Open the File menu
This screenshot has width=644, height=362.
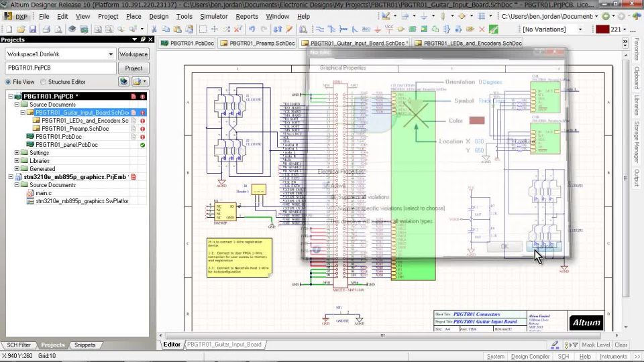point(44,16)
